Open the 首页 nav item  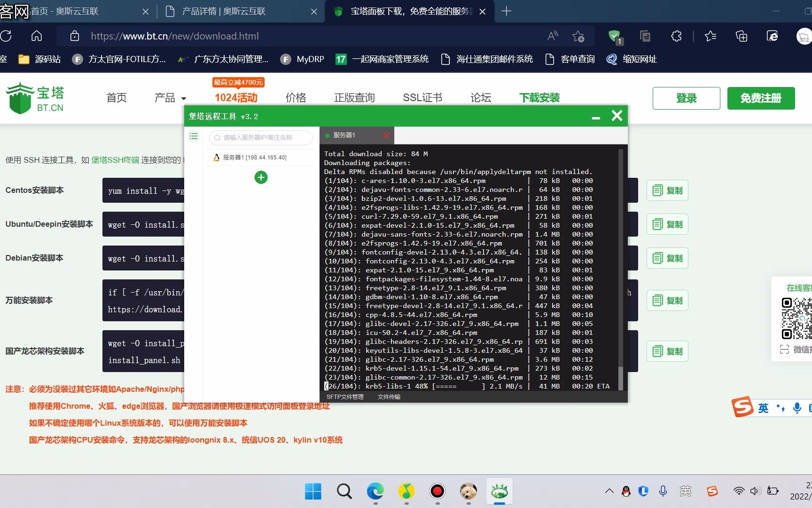[117, 98]
